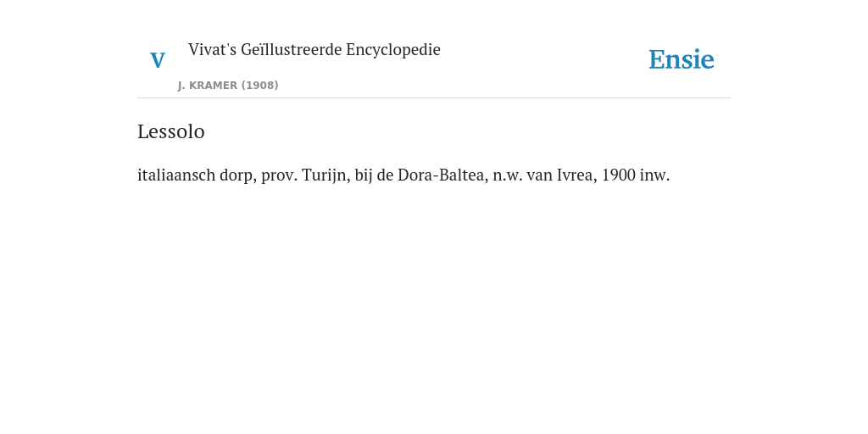Click the word Geïllustreerde in the header

[x=292, y=49]
